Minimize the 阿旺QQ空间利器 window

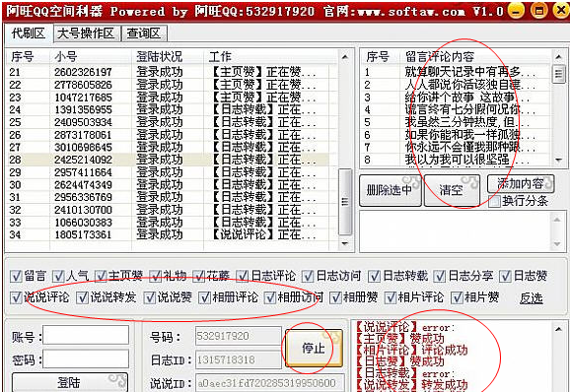click(516, 11)
